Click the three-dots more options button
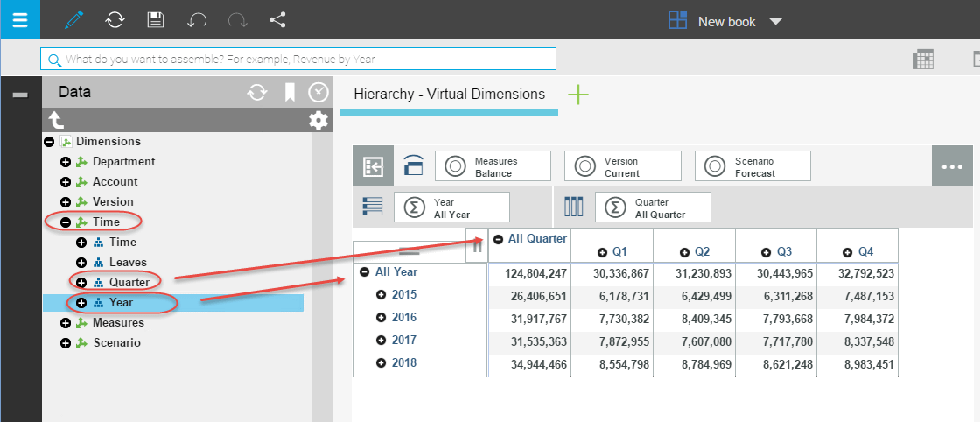 click(952, 166)
